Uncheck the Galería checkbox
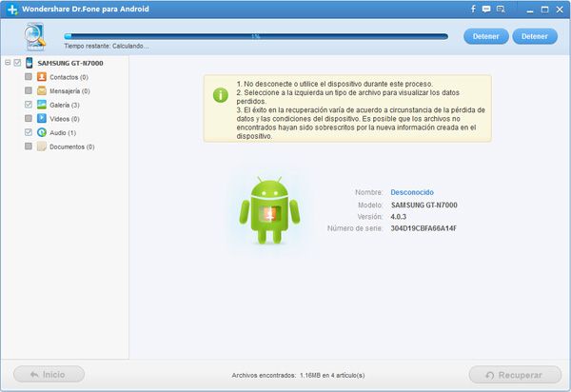Viewport: 571px width, 392px height. pyautogui.click(x=29, y=105)
